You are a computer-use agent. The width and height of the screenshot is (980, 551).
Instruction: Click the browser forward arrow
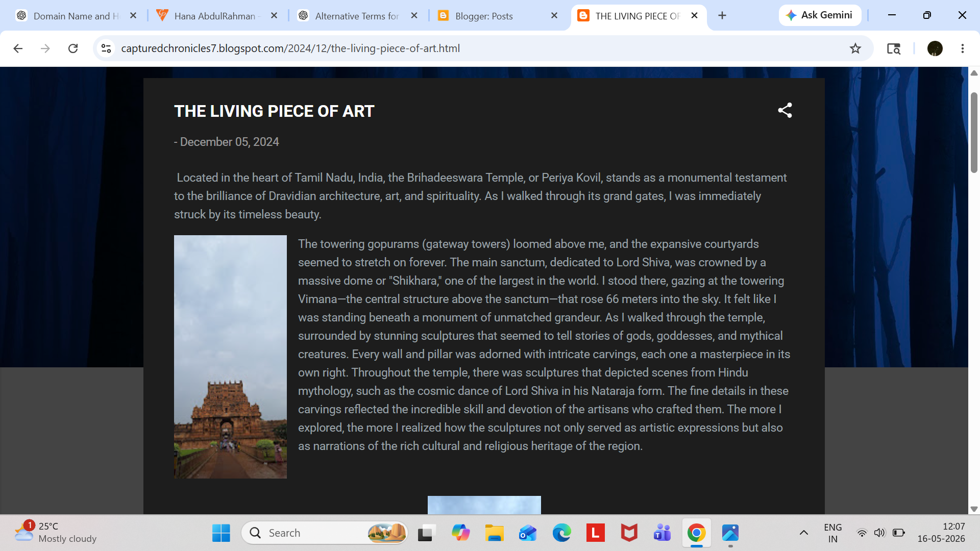(45, 48)
